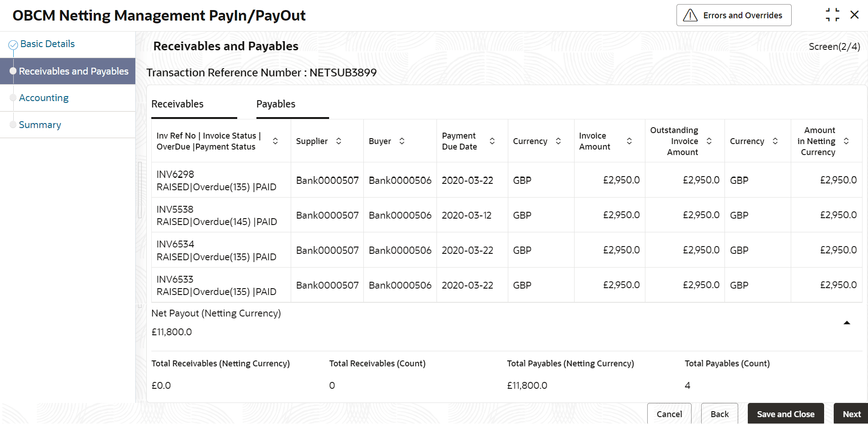The image size is (868, 424).
Task: Sort by the Payment Due Date column icon
Action: point(492,141)
